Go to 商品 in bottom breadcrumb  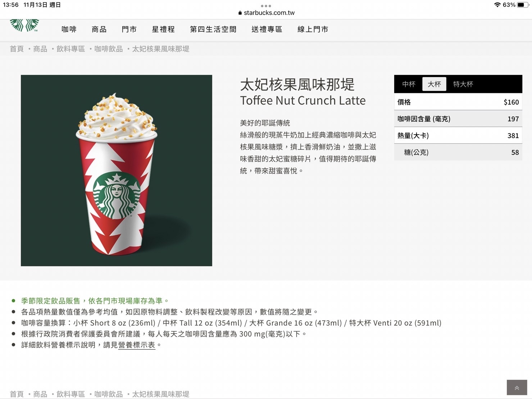pyautogui.click(x=40, y=394)
